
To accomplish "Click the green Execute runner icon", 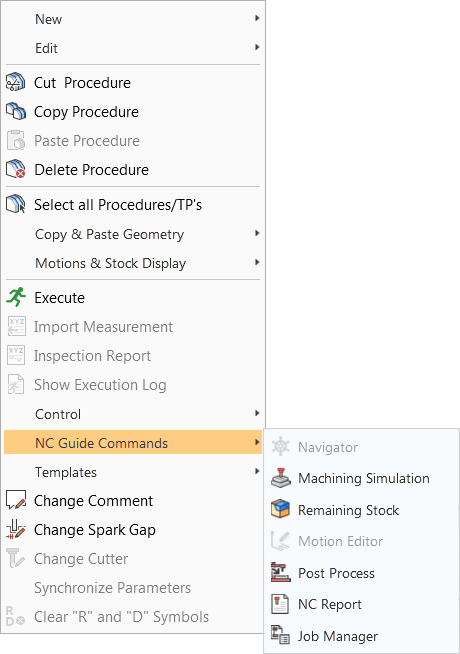I will [x=16, y=297].
